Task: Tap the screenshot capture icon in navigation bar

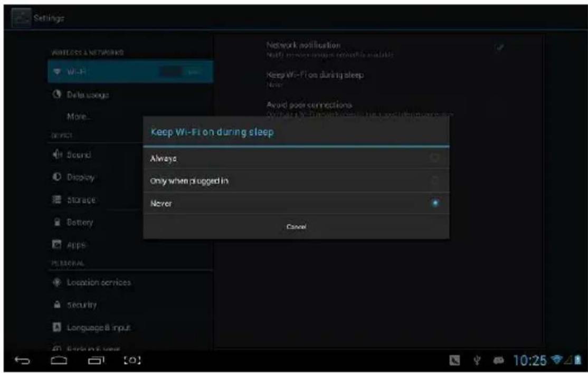Action: [132, 360]
